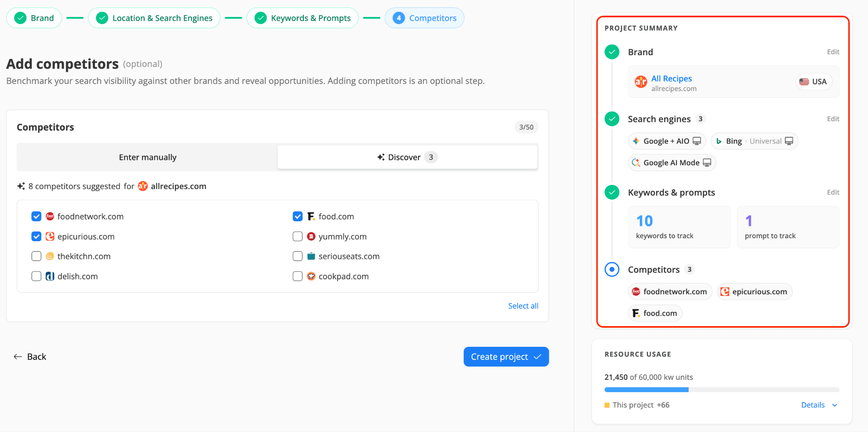Screen dimensions: 868x432
Task: Switch to Enter manually tab
Action: pyautogui.click(x=147, y=157)
